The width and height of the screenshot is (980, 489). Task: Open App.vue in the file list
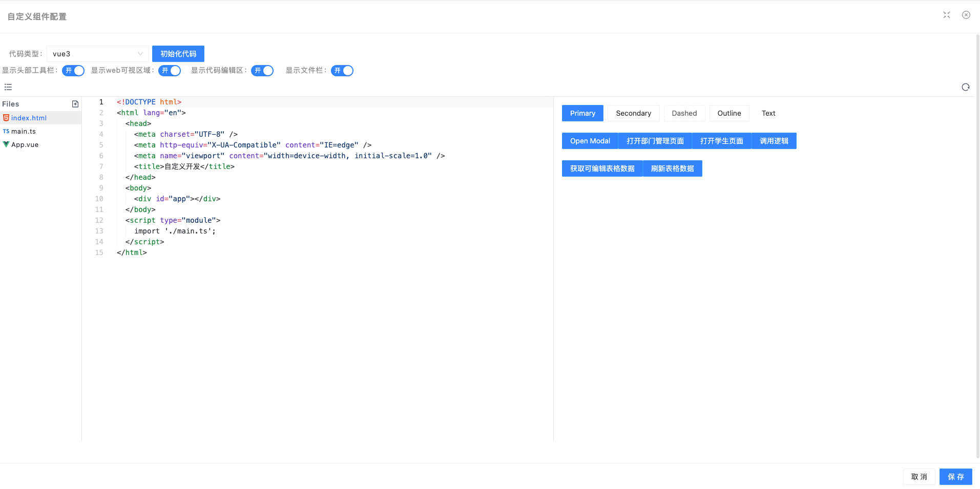point(40,144)
